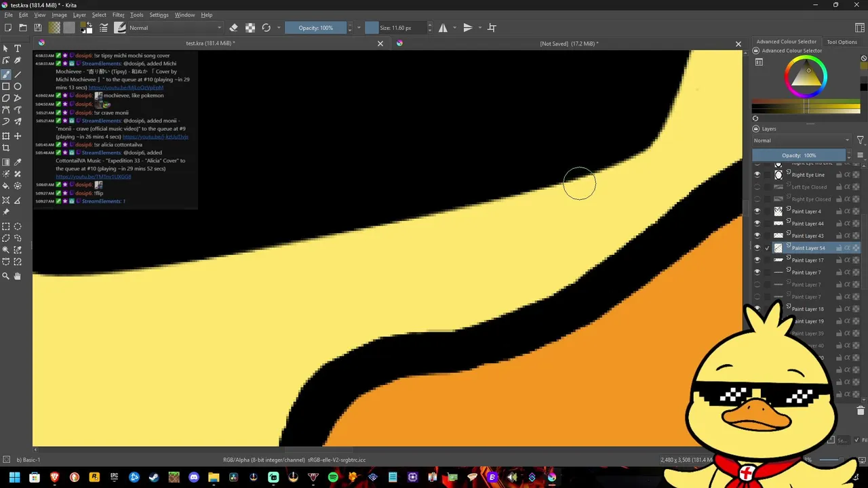Switch to the Tool Options docker tab
This screenshot has width=868, height=488.
(x=842, y=42)
